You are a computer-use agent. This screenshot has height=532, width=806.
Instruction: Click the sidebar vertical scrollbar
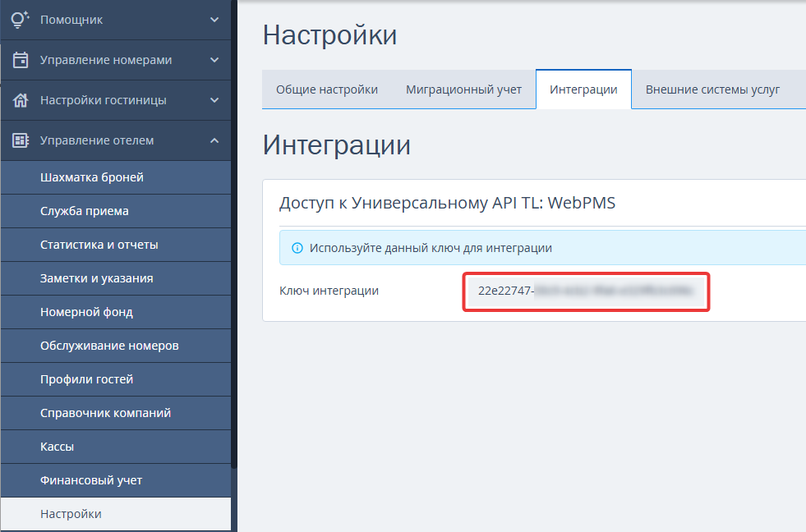(x=234, y=234)
